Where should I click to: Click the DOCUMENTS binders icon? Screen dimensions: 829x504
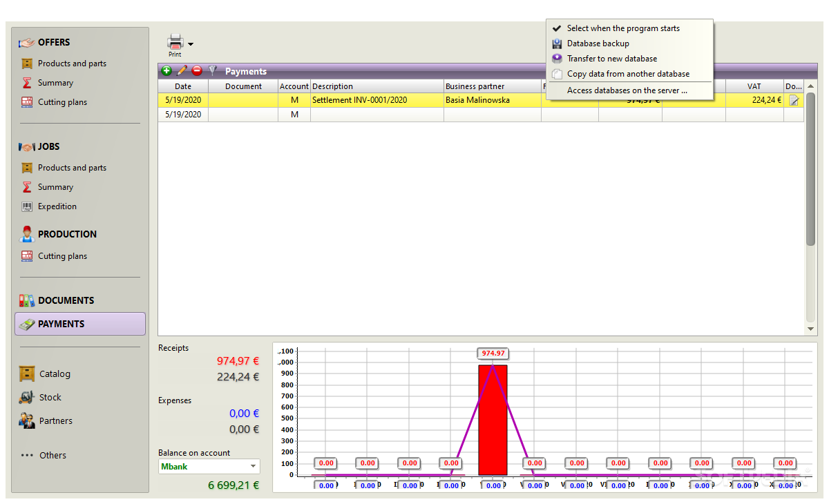click(x=27, y=300)
